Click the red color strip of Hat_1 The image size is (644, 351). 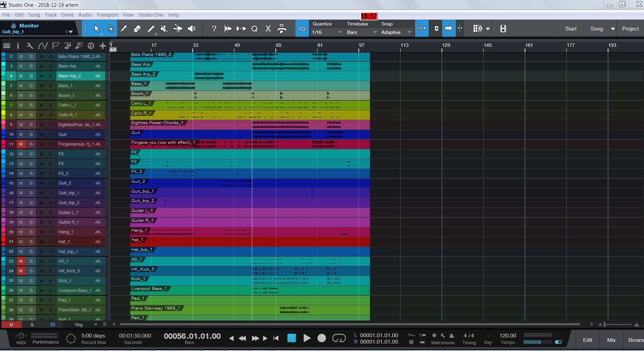[x=3, y=242]
